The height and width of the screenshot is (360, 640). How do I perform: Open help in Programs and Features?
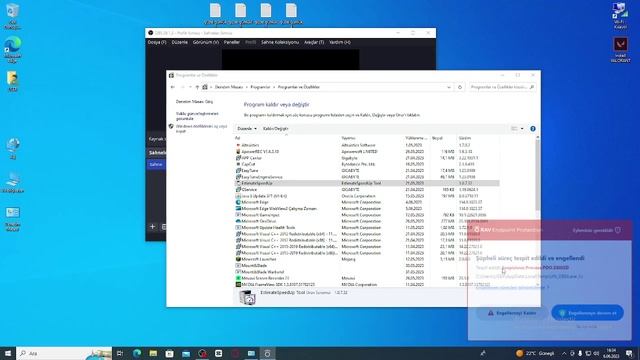[533, 129]
